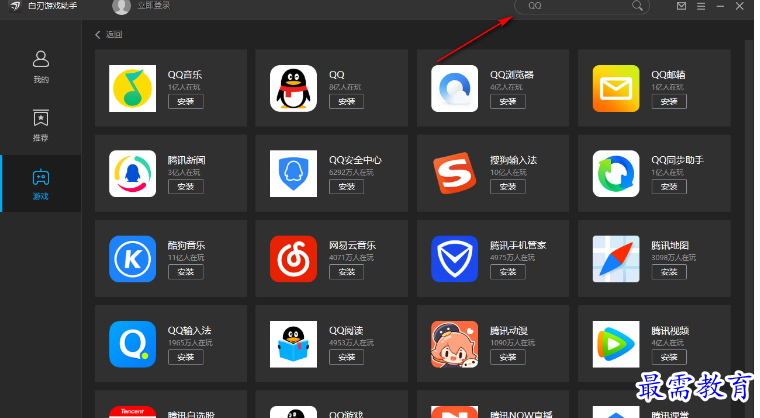Install 酷狗音乐 with 安装 button
This screenshot has width=760, height=418.
[186, 272]
